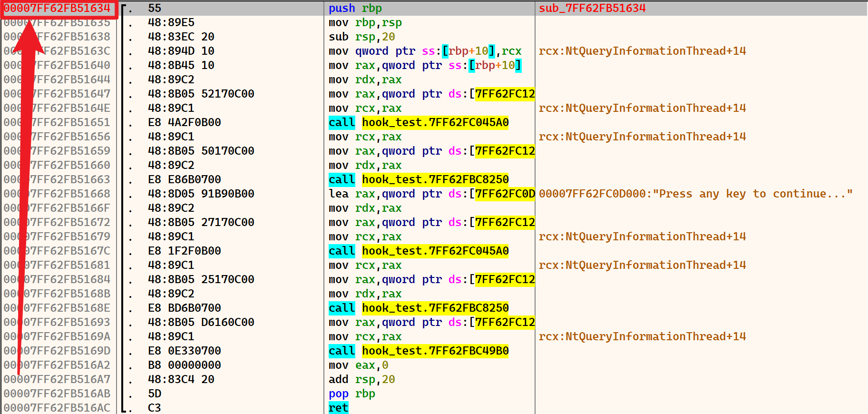The image size is (868, 414).
Task: Select the comment label sub_7FF62FB51634
Action: click(x=592, y=9)
